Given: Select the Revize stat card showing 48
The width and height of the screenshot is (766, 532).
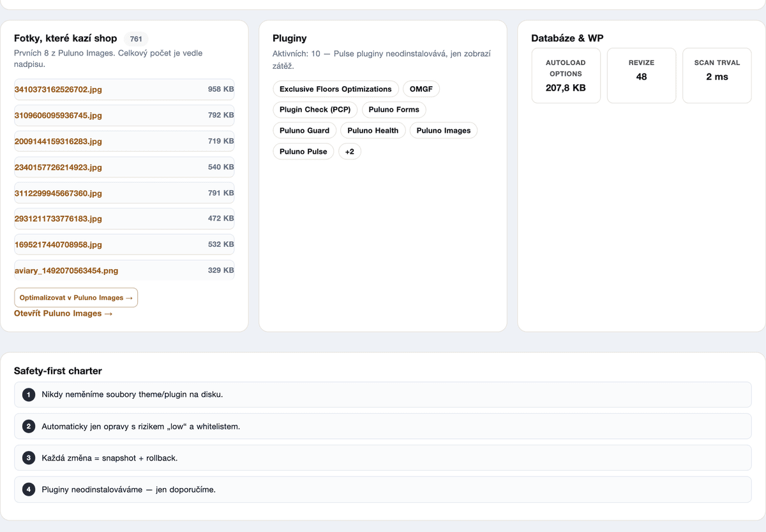Looking at the screenshot, I should (642, 75).
